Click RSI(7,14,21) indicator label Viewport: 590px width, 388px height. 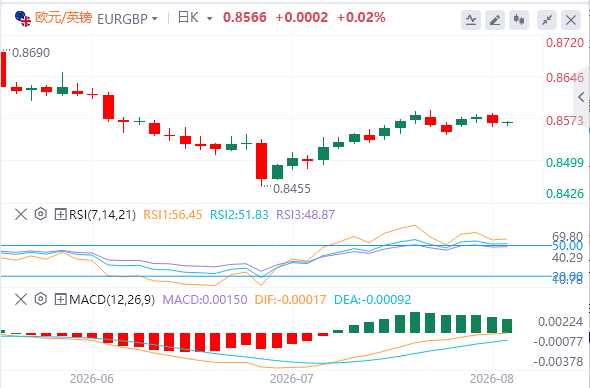102,215
